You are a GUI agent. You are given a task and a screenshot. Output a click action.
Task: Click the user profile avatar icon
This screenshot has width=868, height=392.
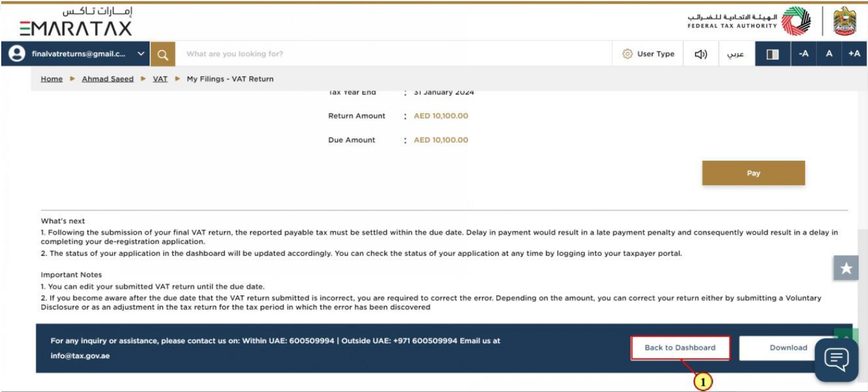[x=17, y=54]
